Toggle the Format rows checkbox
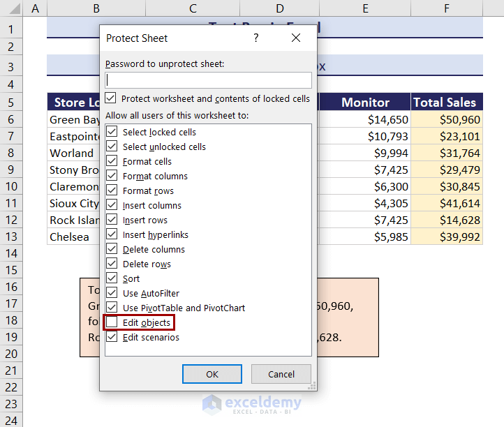Screen dimensions: 504x427 click(112, 190)
